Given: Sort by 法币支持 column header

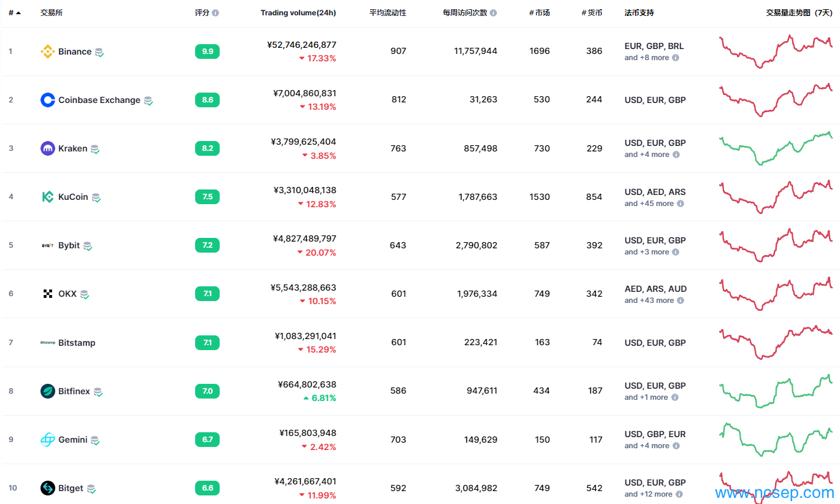Looking at the screenshot, I should click(639, 13).
